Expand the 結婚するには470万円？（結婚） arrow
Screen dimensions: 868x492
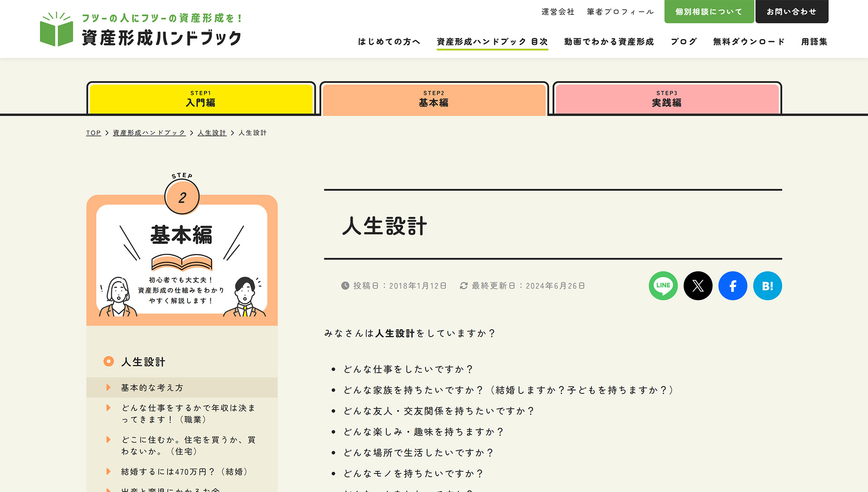(x=108, y=472)
